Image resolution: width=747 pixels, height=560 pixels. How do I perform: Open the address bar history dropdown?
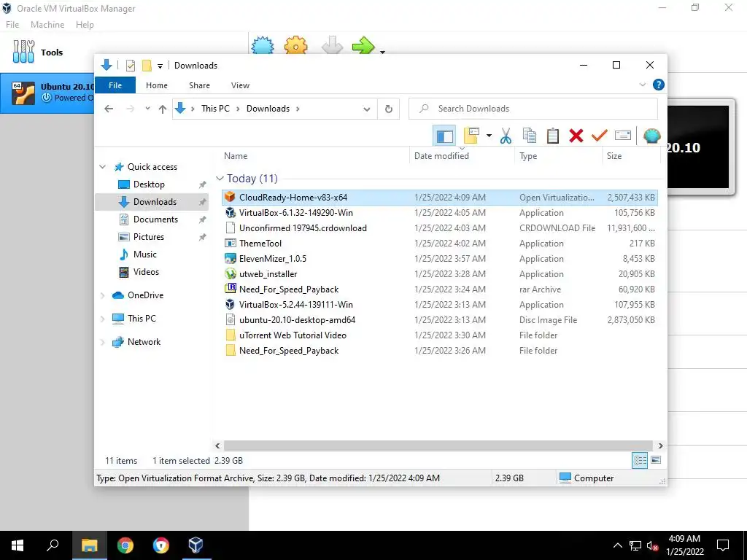click(x=366, y=109)
